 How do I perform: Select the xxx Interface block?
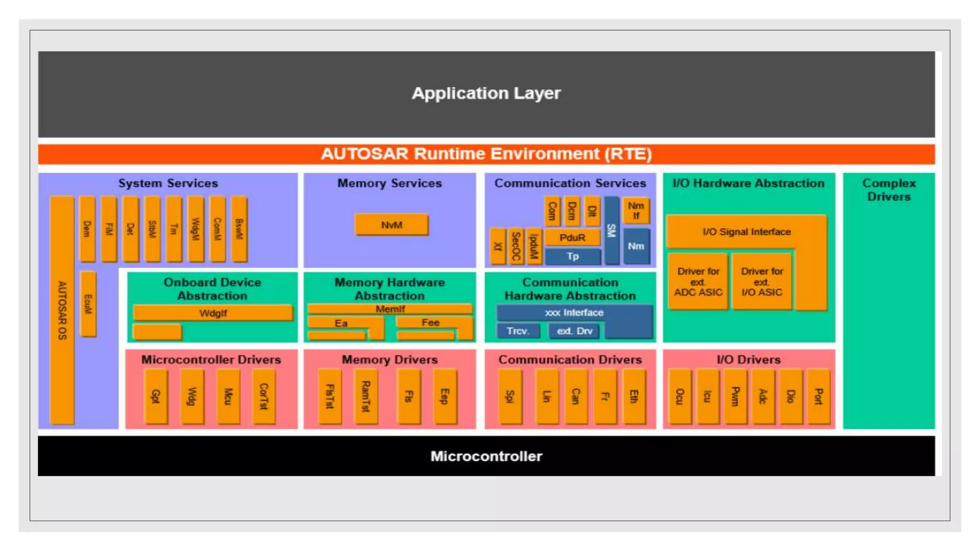point(574,313)
